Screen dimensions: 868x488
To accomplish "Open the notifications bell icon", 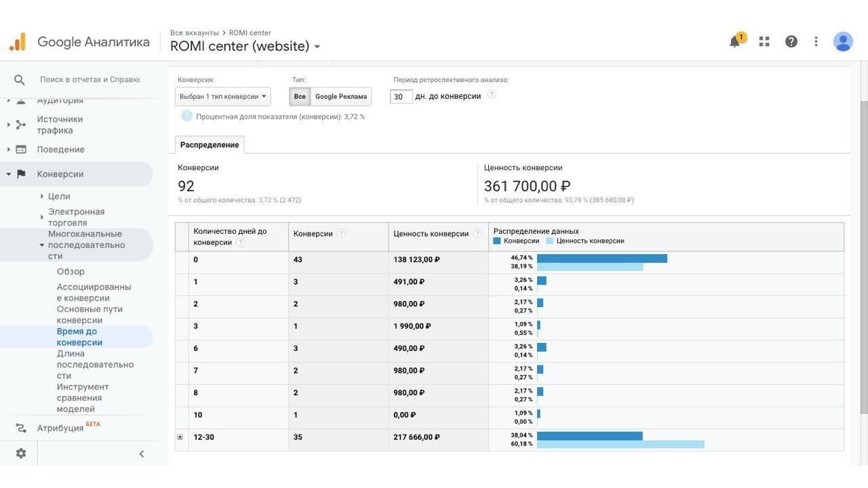I will (x=735, y=41).
